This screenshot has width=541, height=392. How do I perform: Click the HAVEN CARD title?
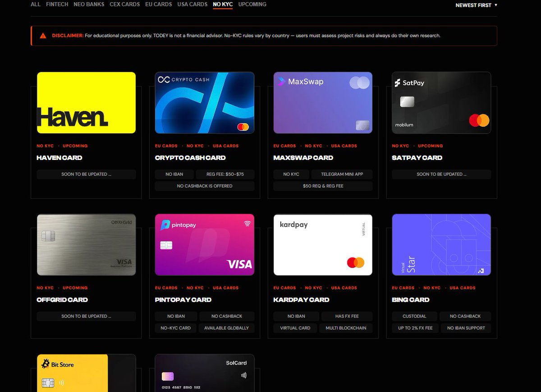(x=60, y=158)
